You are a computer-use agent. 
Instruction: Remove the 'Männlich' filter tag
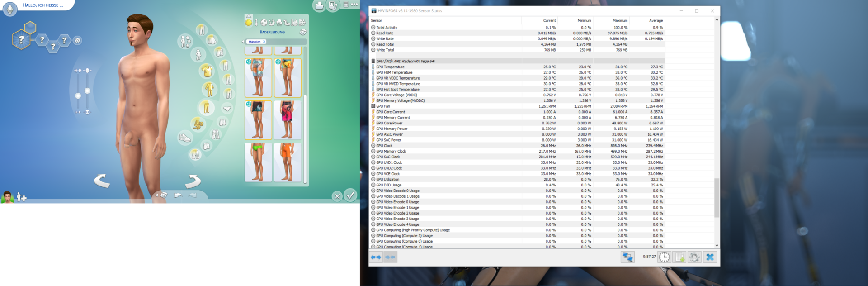point(264,42)
